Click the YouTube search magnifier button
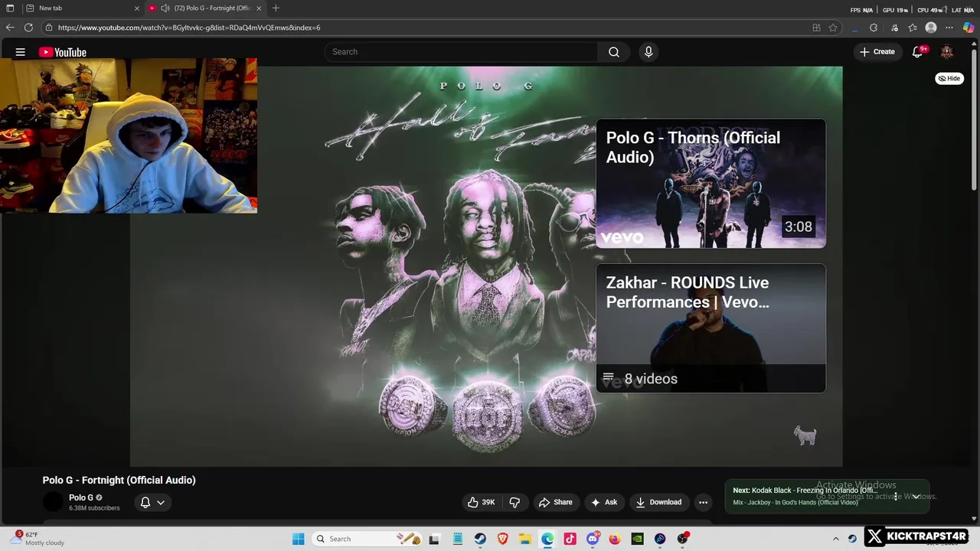980x551 pixels. pos(614,52)
